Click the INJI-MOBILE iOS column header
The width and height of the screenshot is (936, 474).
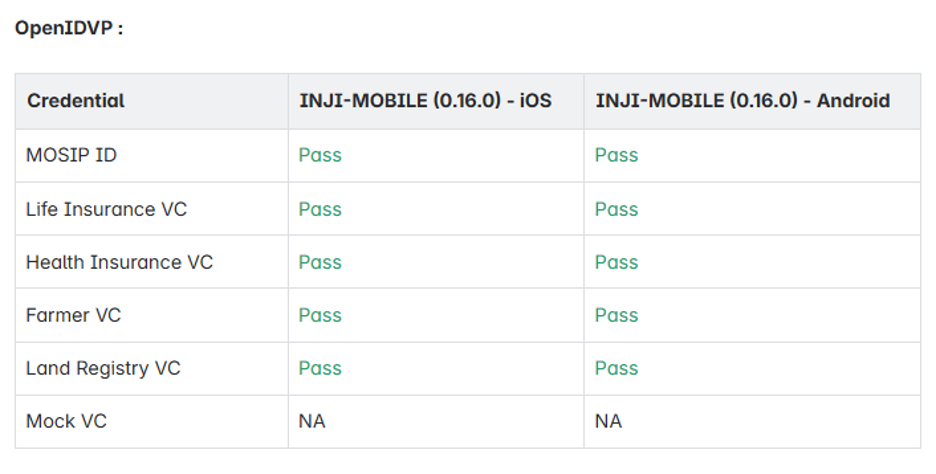pos(425,101)
